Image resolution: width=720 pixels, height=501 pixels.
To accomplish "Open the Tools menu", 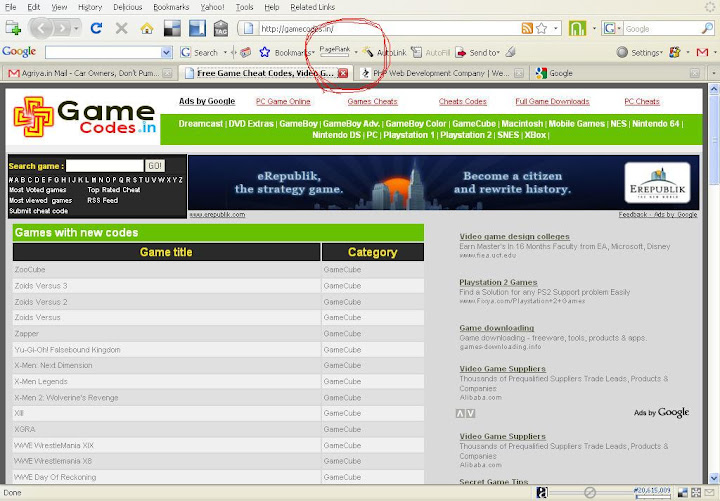I will tap(244, 7).
